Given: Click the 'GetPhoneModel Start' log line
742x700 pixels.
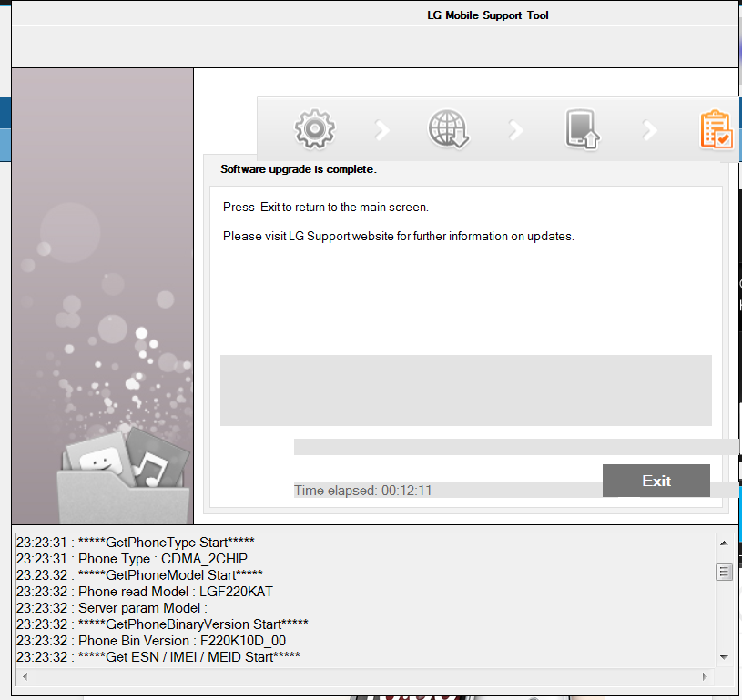Looking at the screenshot, I should click(x=139, y=575).
